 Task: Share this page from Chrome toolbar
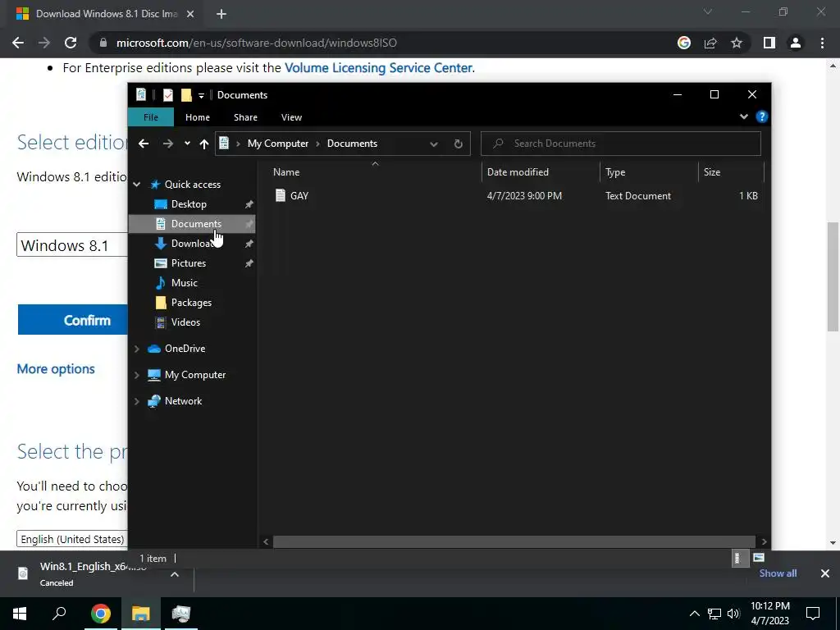pyautogui.click(x=710, y=43)
